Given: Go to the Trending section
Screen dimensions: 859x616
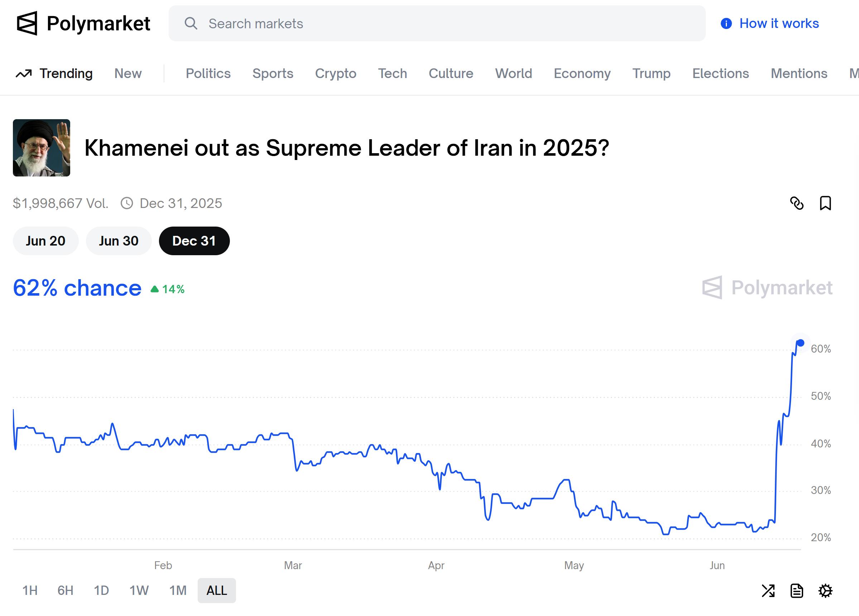Looking at the screenshot, I should coord(54,73).
